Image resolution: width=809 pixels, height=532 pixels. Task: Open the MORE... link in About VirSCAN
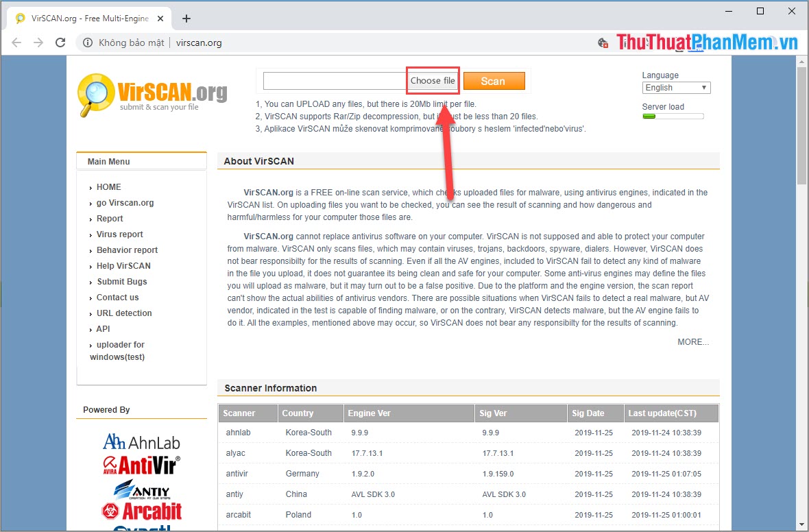point(693,341)
